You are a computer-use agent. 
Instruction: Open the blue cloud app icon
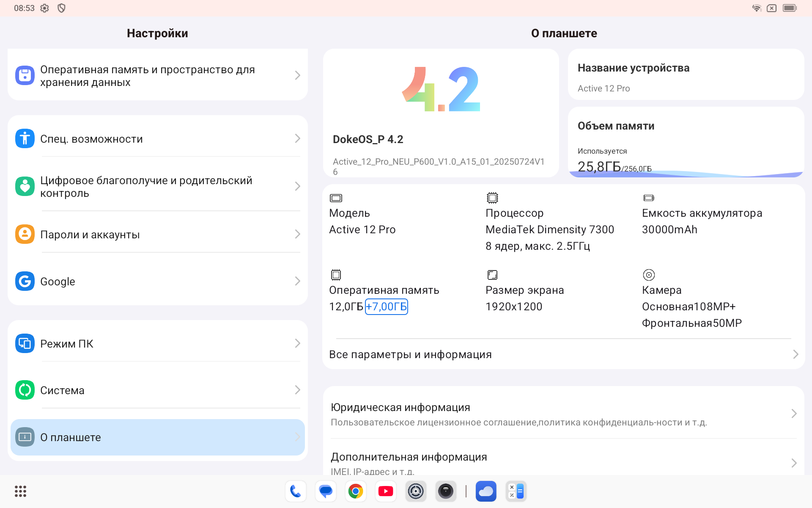(486, 491)
